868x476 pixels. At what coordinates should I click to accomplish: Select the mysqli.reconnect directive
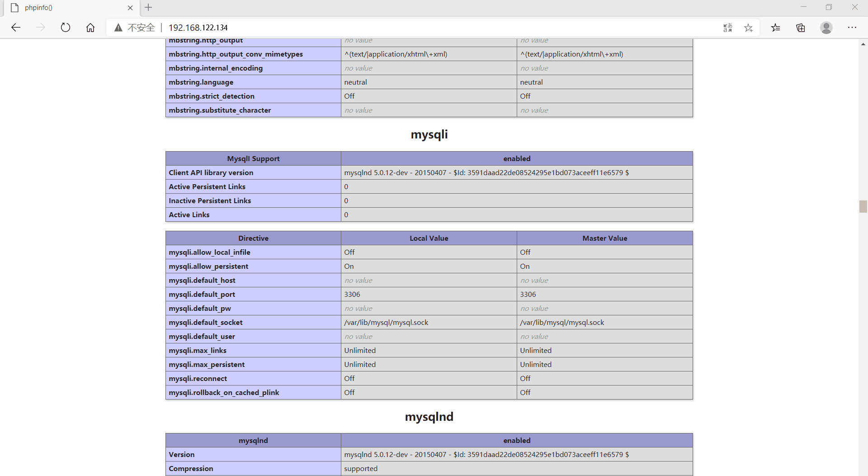tap(198, 378)
